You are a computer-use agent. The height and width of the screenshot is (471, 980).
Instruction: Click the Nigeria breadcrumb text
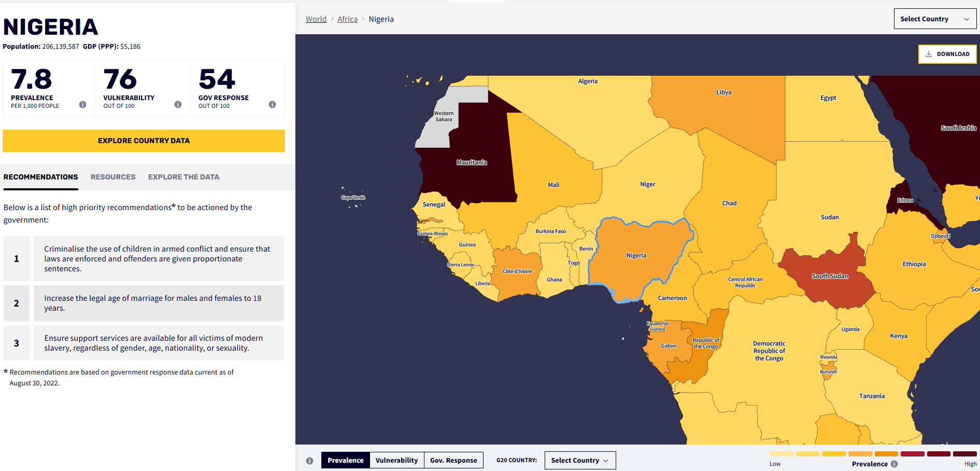click(381, 19)
